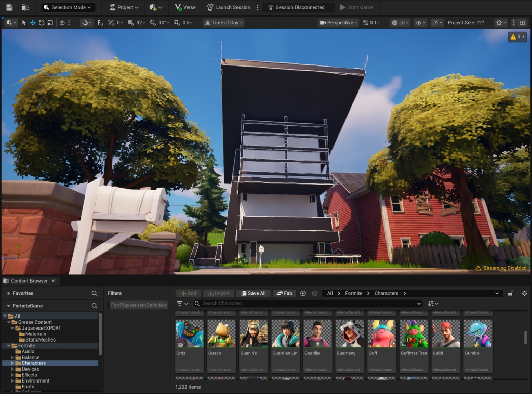Open the 32 grid snap size dropdown
Screen dimensions: 532x394
tap(140, 23)
